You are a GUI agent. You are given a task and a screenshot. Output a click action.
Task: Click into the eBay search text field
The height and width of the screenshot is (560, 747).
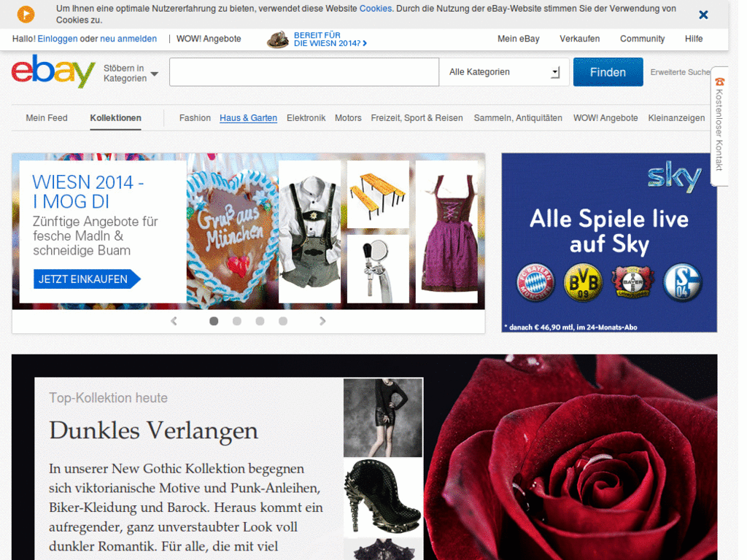304,72
